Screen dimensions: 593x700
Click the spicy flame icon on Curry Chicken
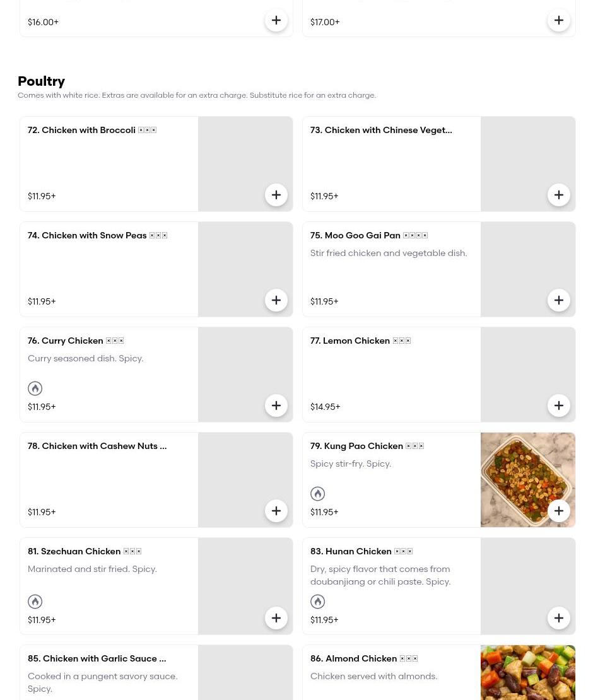coord(35,388)
